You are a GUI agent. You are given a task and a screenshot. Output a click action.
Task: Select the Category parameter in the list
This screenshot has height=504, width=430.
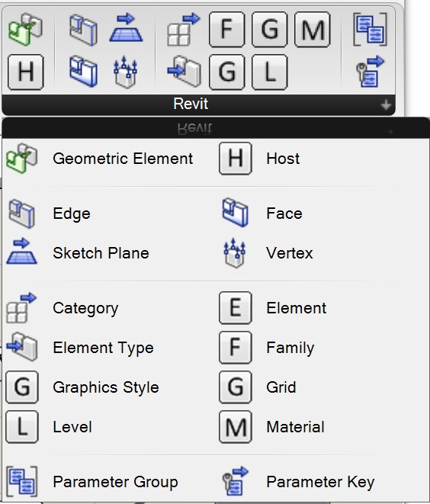tap(63, 308)
